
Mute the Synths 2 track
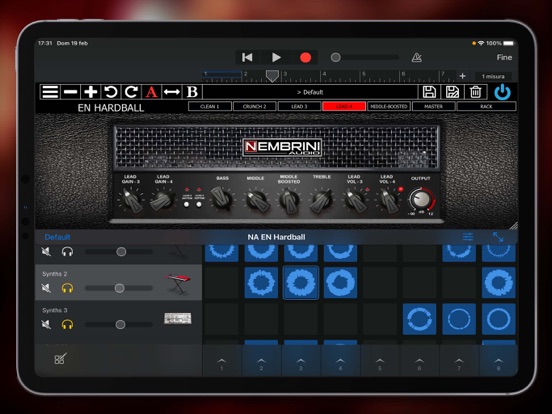tap(46, 288)
